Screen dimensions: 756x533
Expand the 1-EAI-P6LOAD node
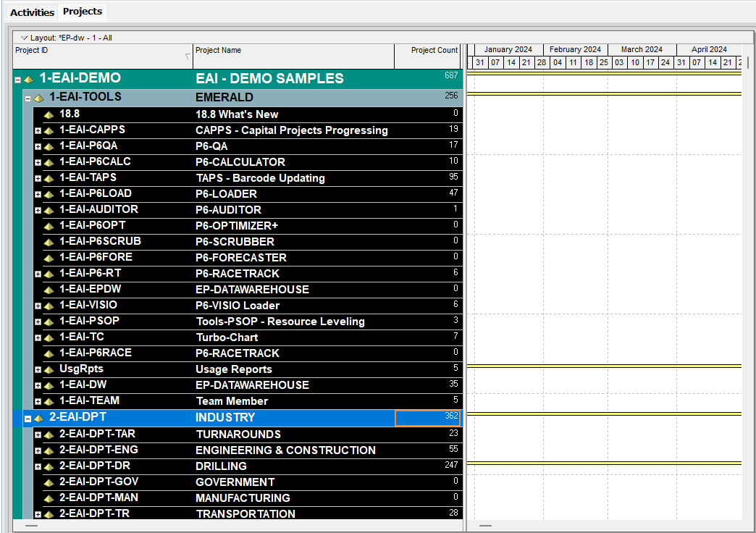coord(38,194)
